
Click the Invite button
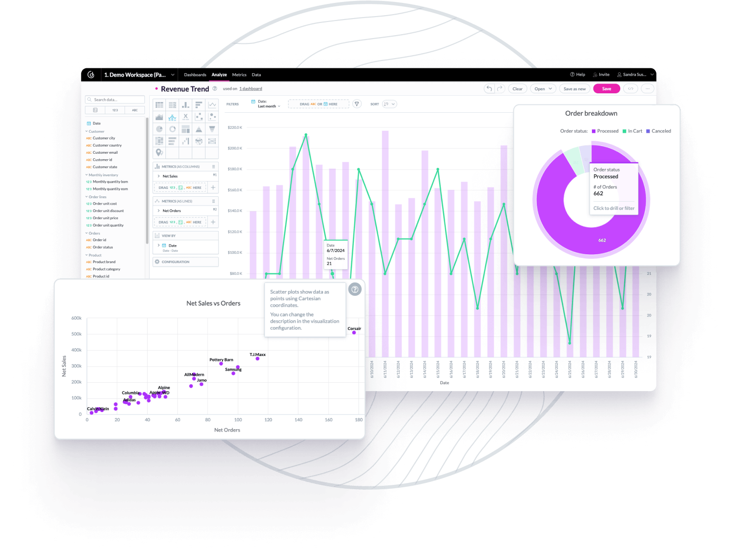[x=601, y=75]
